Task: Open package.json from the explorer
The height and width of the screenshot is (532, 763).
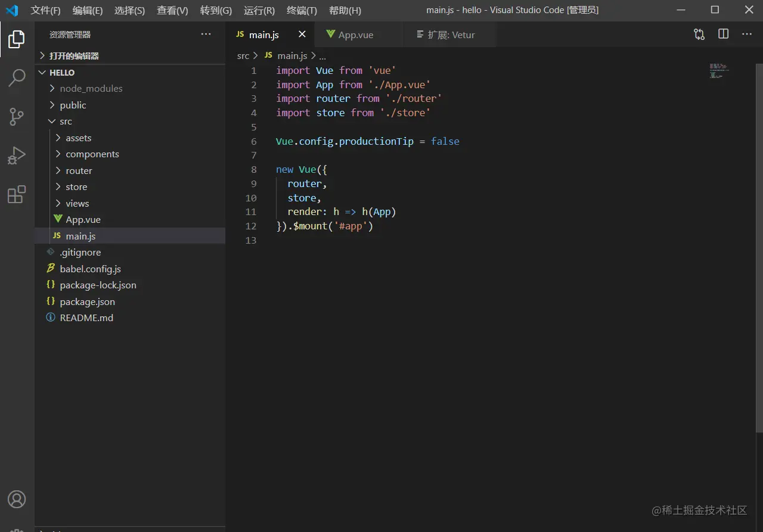Action: pos(130,301)
